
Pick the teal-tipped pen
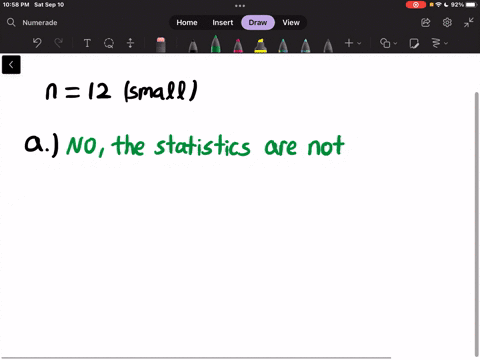[283, 46]
